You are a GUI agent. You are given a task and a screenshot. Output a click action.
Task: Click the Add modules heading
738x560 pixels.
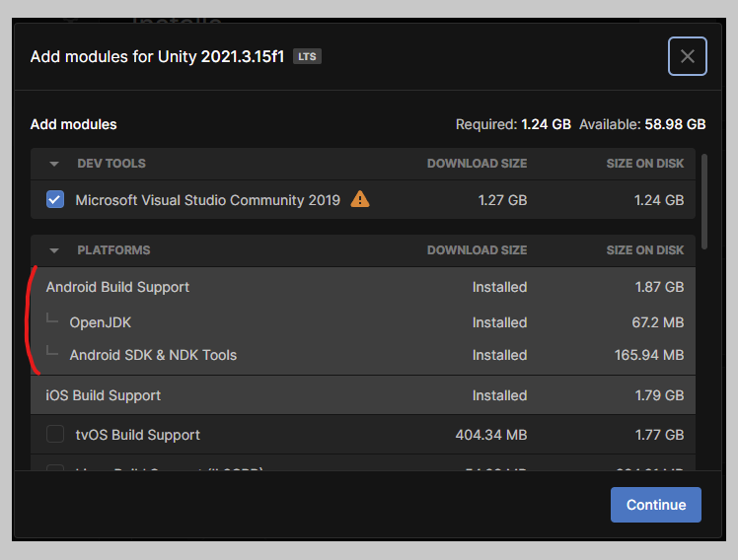(73, 124)
